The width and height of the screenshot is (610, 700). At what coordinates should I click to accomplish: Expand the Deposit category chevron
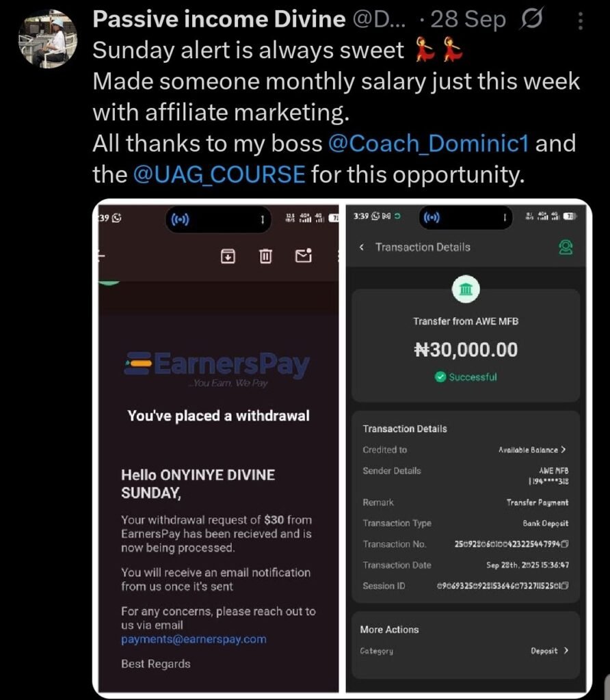click(566, 651)
